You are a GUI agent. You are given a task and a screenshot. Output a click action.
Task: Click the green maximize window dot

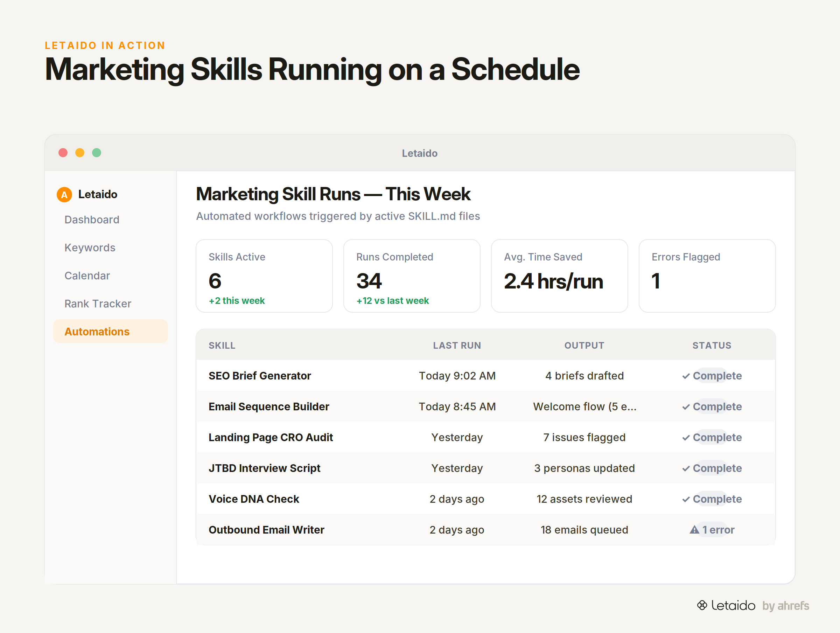pos(97,153)
